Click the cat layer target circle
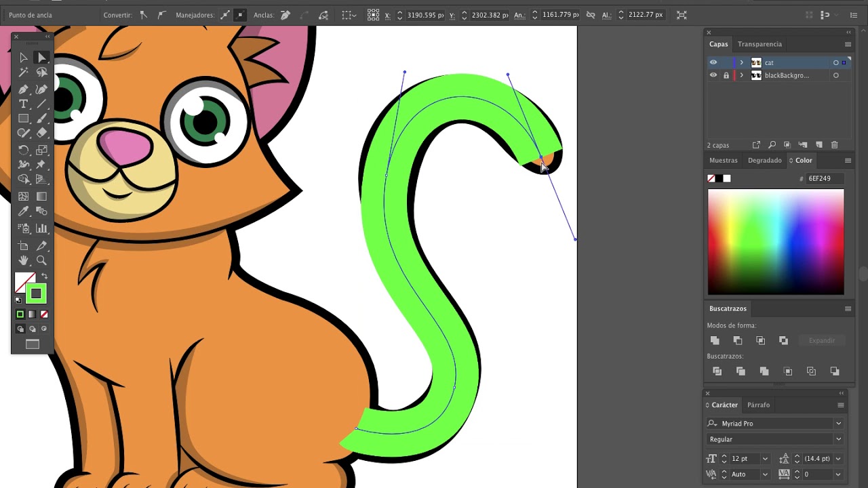The height and width of the screenshot is (488, 868). coord(835,62)
